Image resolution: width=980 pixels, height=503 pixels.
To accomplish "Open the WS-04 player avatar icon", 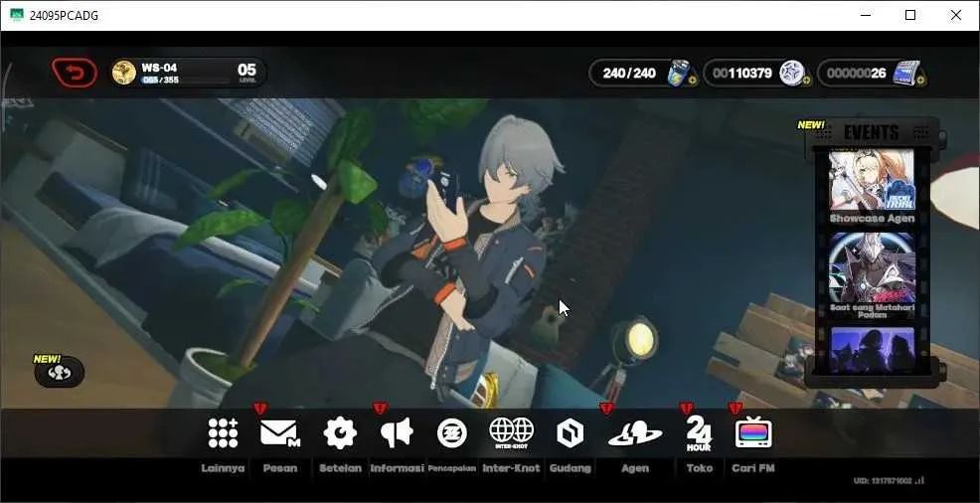I will tap(124, 74).
